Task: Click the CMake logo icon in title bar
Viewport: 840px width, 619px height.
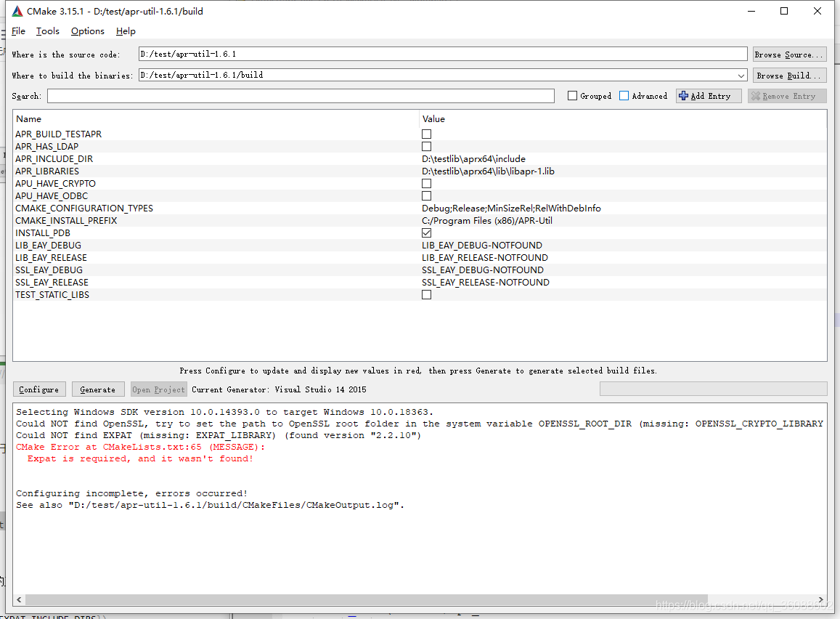Action: (x=17, y=11)
